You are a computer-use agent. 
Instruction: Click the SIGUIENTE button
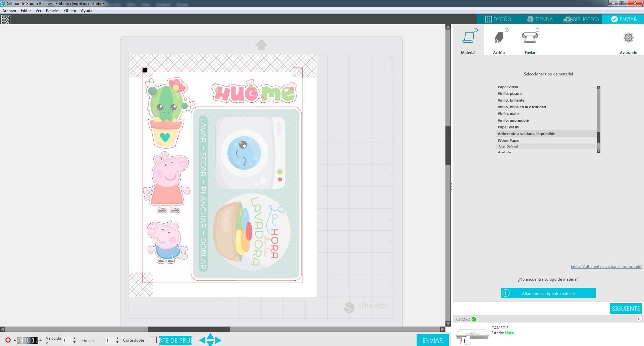point(626,308)
